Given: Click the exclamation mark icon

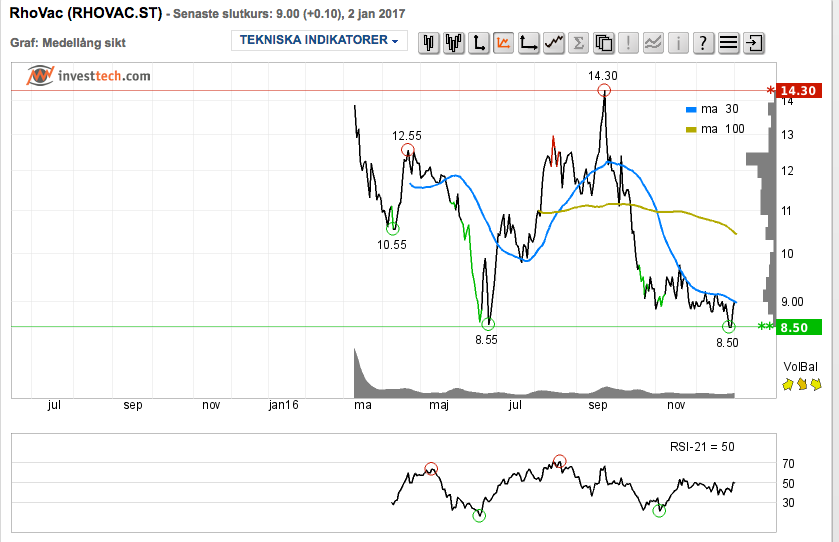Looking at the screenshot, I should pyautogui.click(x=629, y=43).
